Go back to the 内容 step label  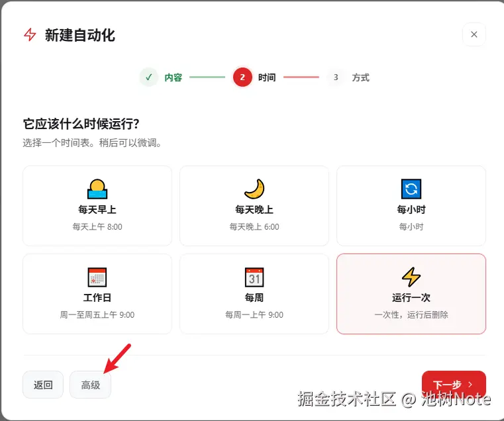coord(174,77)
